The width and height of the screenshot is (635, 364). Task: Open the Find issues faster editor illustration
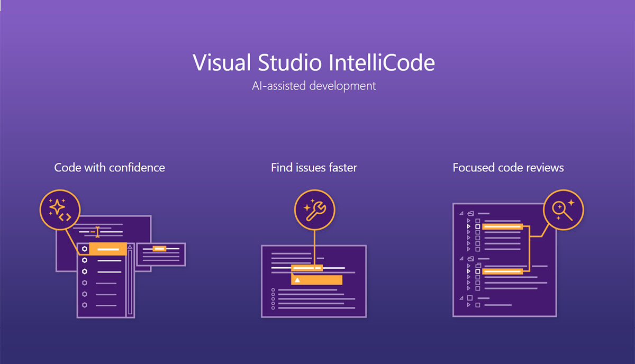pyautogui.click(x=314, y=281)
